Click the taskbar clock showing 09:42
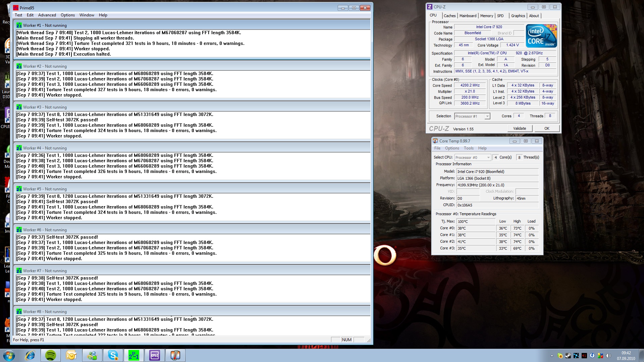The height and width of the screenshot is (362, 644). tap(626, 356)
